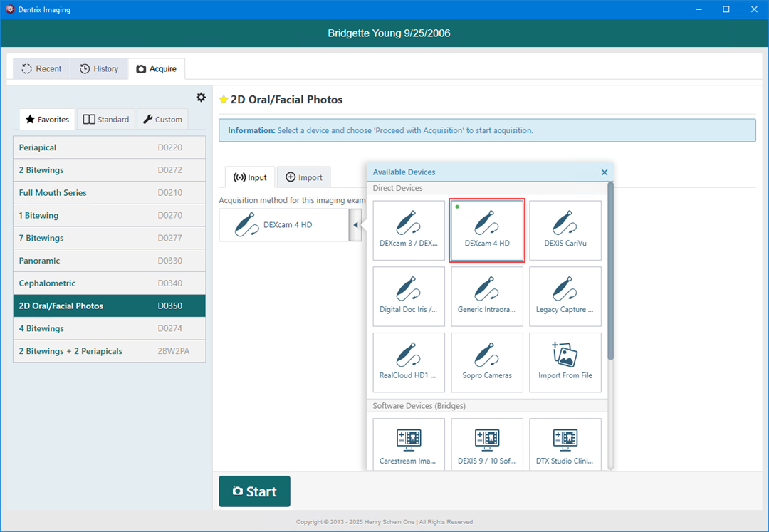Screen dimensions: 769x532
Task: Show the Standard exam list
Action: click(106, 120)
